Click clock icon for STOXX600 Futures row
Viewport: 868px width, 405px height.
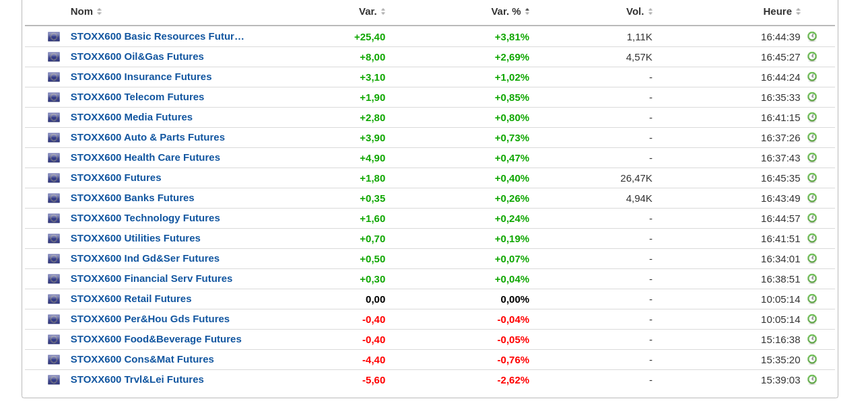click(x=812, y=178)
